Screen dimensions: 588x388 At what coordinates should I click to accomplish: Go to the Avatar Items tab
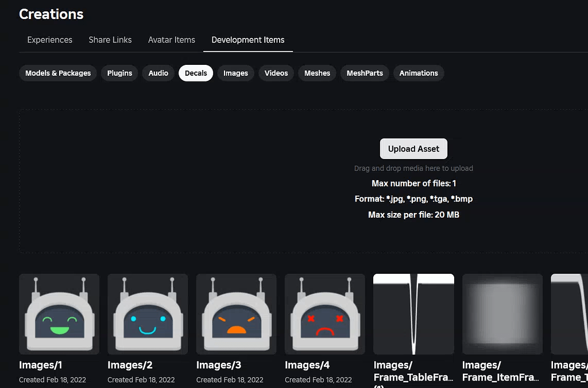click(171, 40)
